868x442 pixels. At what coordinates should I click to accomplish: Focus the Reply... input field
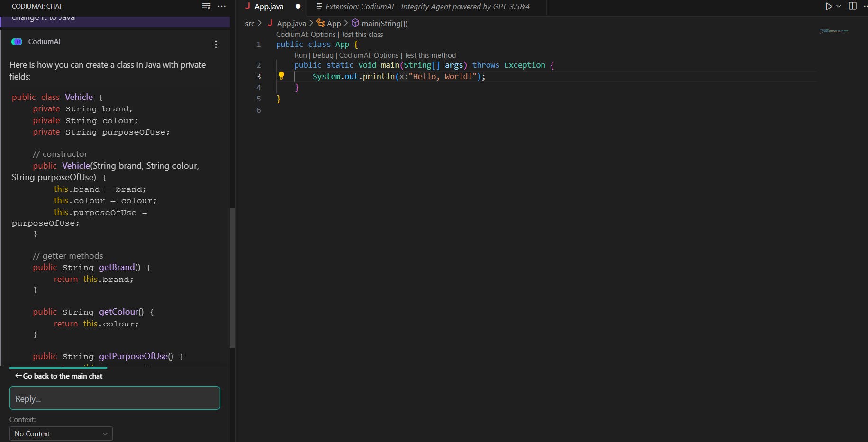pyautogui.click(x=115, y=398)
